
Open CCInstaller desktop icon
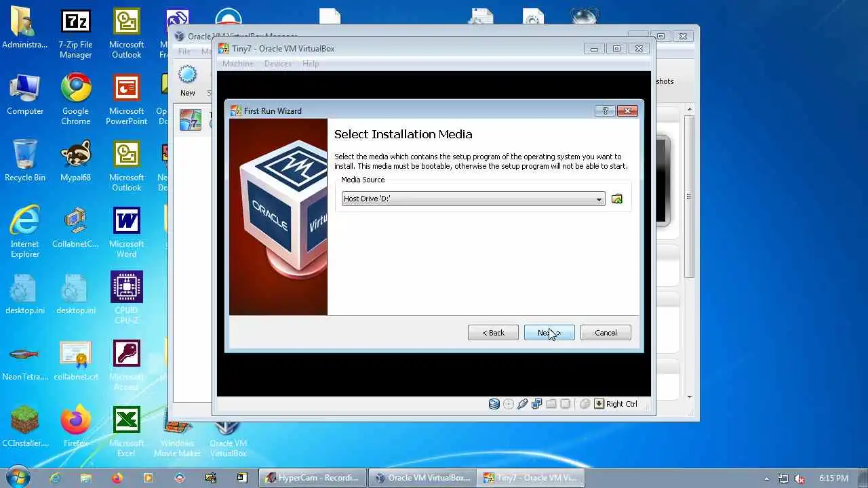coord(25,427)
